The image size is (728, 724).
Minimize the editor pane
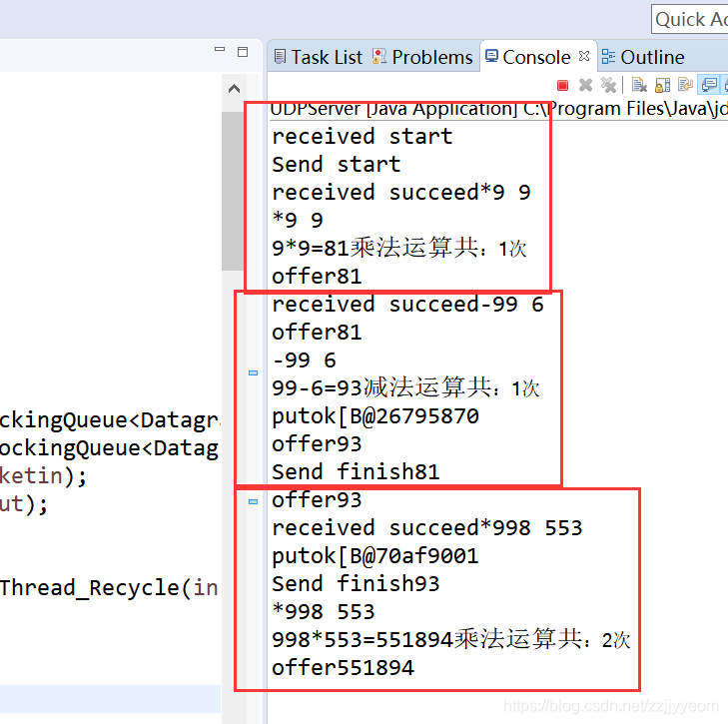[x=220, y=49]
